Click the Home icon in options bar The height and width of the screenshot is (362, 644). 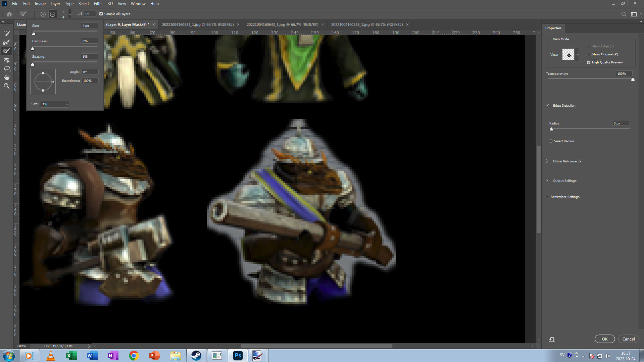point(9,14)
